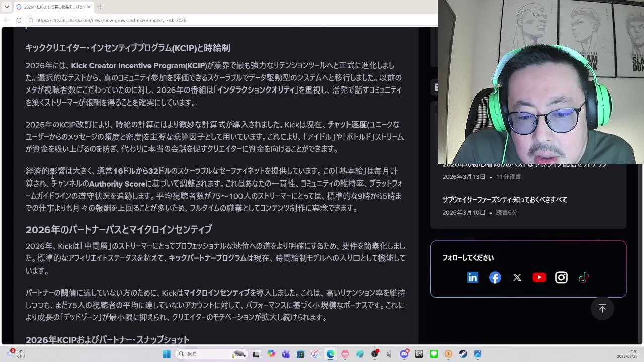Viewport: 644px width, 362px height.
Task: Click bold text チャット速度
Action: [347, 125]
